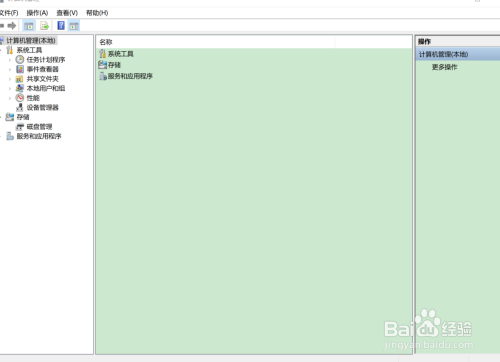The height and width of the screenshot is (362, 500).
Task: Expand the 事件查看器 tree node
Action: point(10,69)
